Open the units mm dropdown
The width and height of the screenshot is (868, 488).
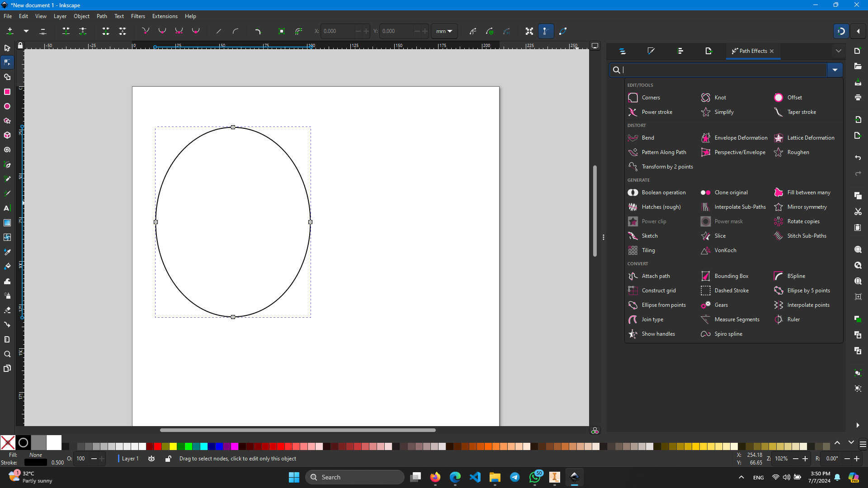point(444,31)
